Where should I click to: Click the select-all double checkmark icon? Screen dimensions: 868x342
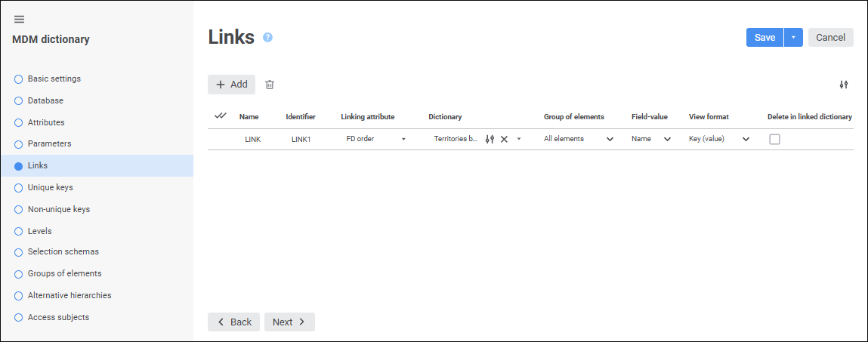point(221,116)
